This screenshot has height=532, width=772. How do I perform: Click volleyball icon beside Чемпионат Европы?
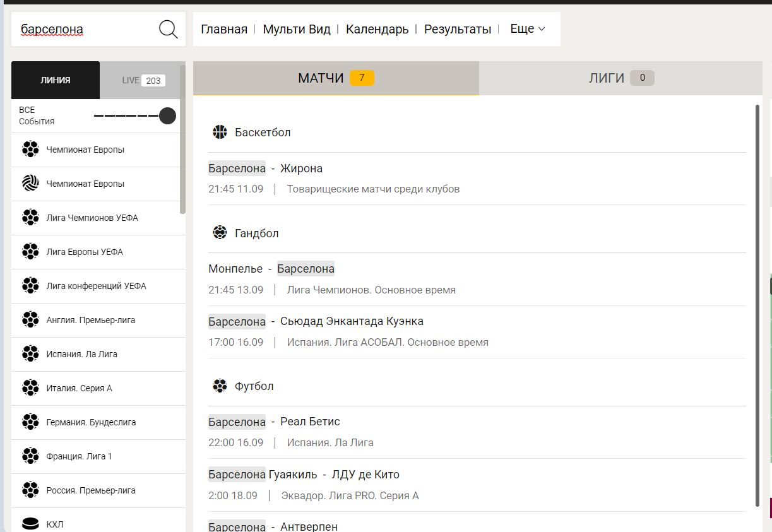[x=30, y=184]
